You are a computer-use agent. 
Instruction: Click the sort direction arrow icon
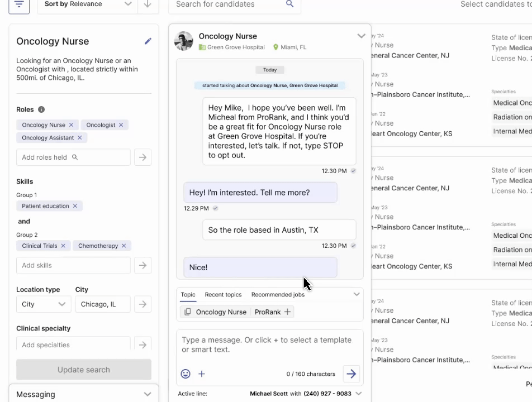point(147,4)
